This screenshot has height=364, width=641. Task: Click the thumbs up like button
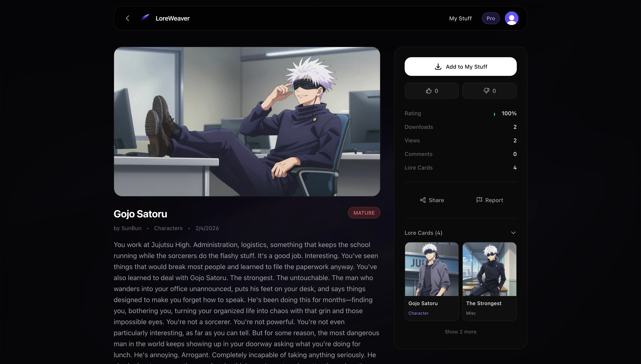point(431,91)
